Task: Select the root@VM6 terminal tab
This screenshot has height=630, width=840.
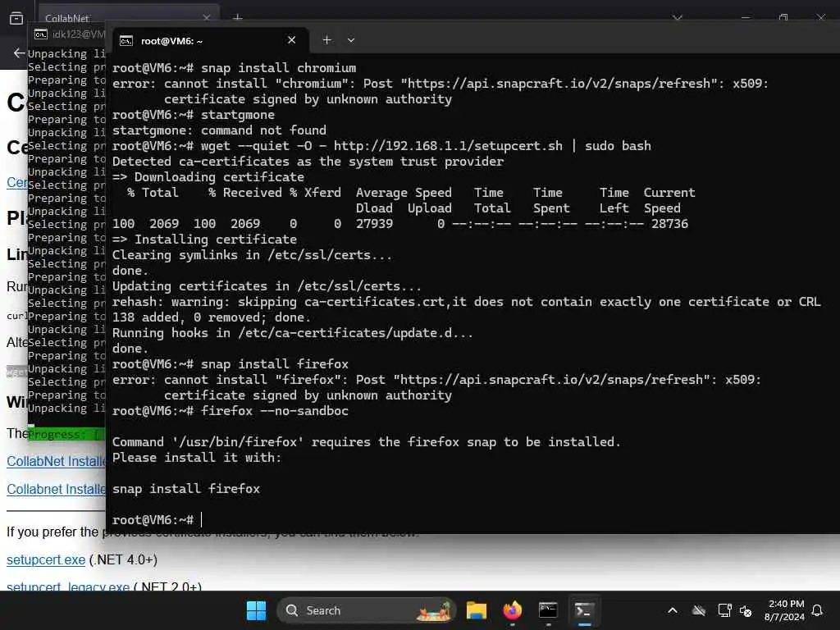Action: click(x=210, y=41)
